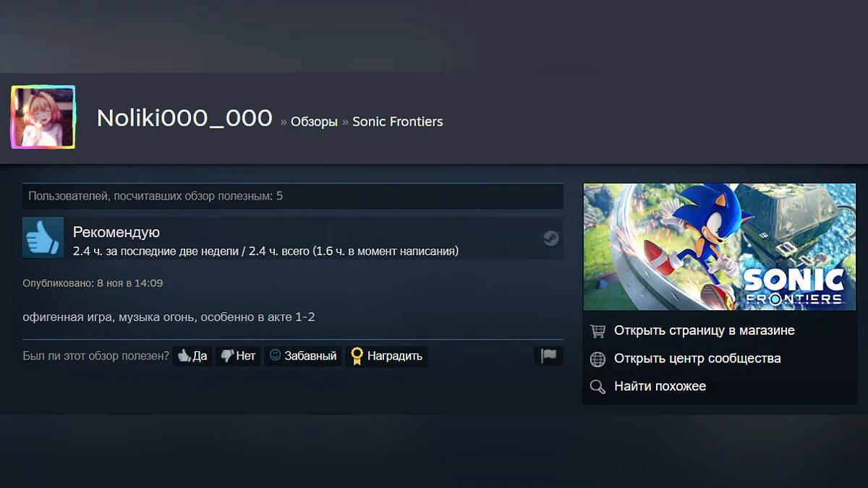868x488 pixels.
Task: Give an award with the Наградить button
Action: (387, 356)
